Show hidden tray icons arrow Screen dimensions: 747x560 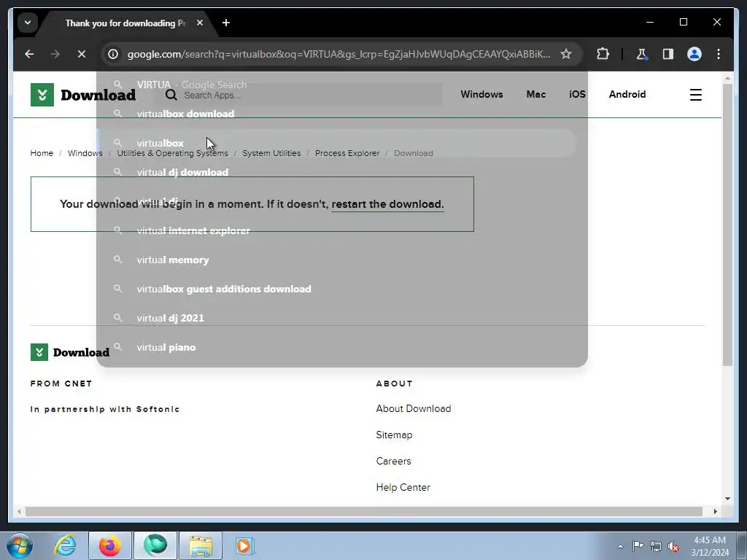620,546
